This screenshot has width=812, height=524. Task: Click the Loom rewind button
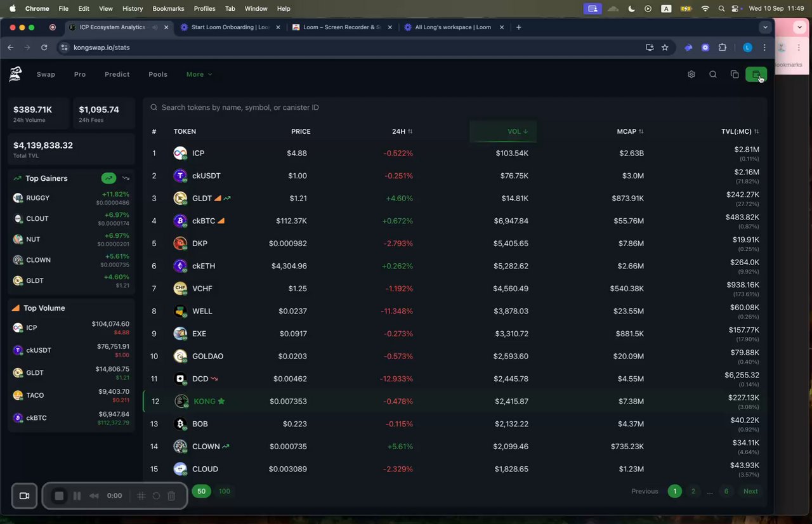pos(94,496)
